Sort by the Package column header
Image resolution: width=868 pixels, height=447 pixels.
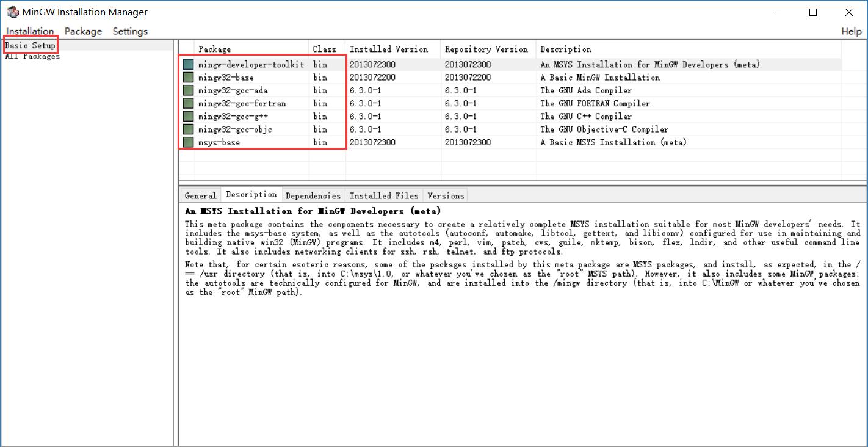[x=251, y=49]
